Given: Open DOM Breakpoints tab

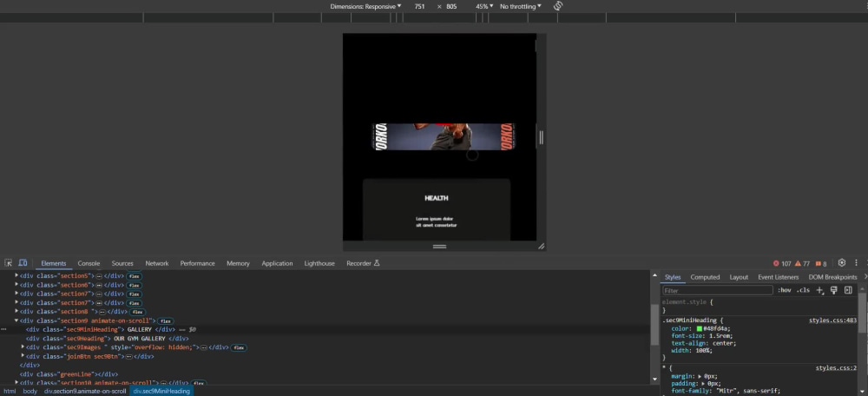Looking at the screenshot, I should [x=833, y=277].
